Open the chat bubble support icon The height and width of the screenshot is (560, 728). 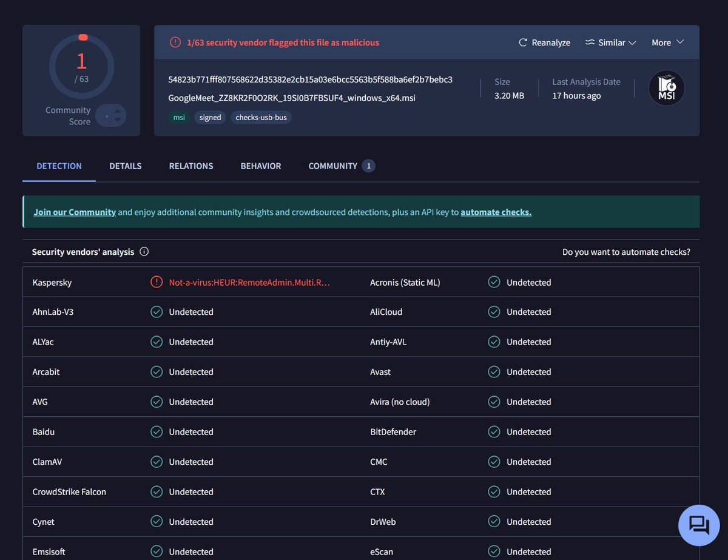699,525
